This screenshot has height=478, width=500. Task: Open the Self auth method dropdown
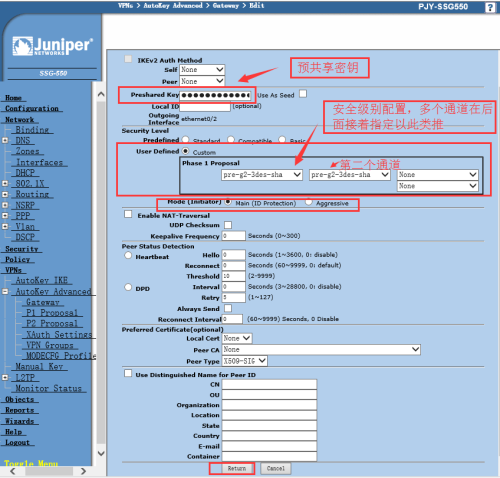pos(202,70)
